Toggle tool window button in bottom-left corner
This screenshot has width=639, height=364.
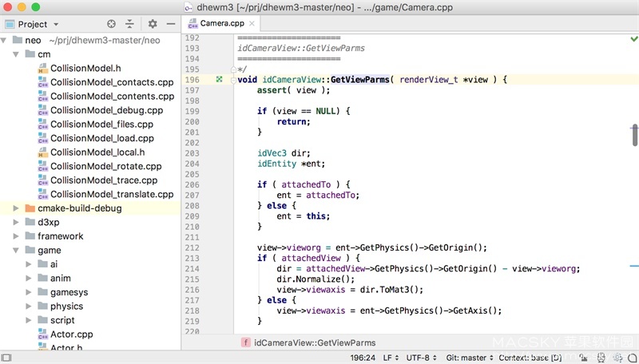(6, 358)
